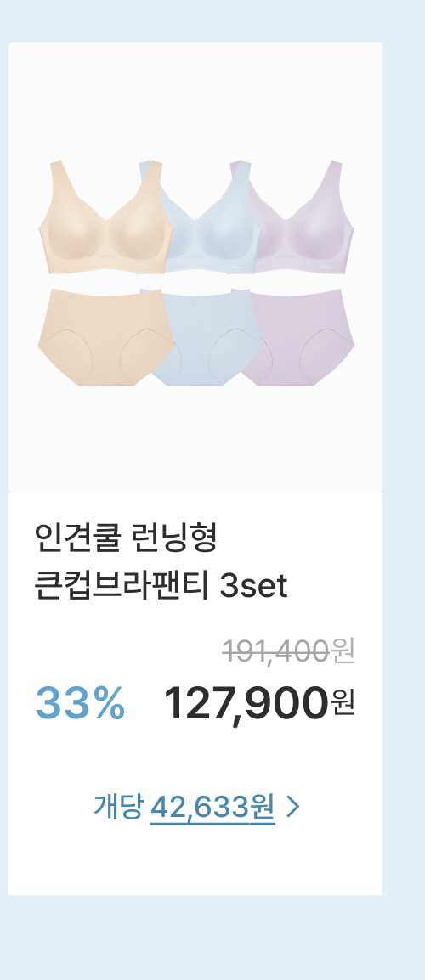Click the crossed-out original price 191,400원
This screenshot has width=425, height=980.
click(x=289, y=652)
